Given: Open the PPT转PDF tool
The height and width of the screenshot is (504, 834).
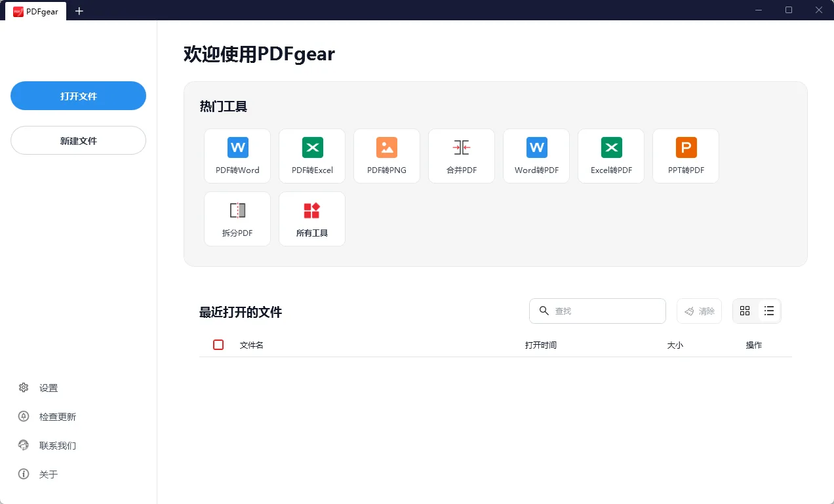Looking at the screenshot, I should click(x=686, y=156).
